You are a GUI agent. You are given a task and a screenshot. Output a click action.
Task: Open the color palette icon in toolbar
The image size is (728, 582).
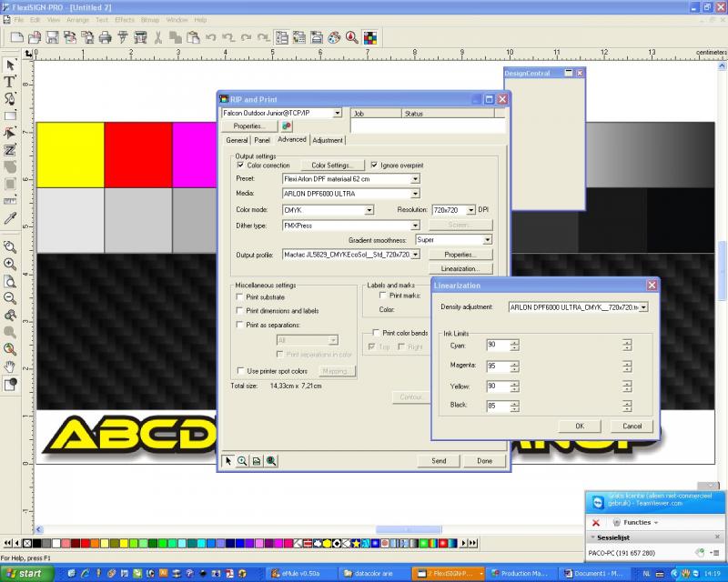[x=334, y=37]
